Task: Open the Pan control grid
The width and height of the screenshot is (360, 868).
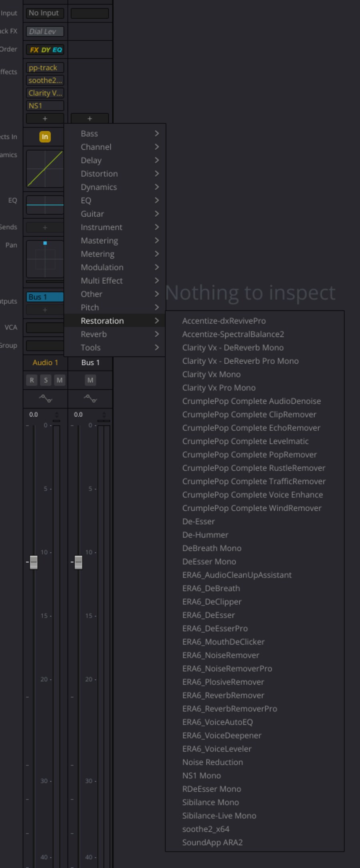Action: [45, 259]
